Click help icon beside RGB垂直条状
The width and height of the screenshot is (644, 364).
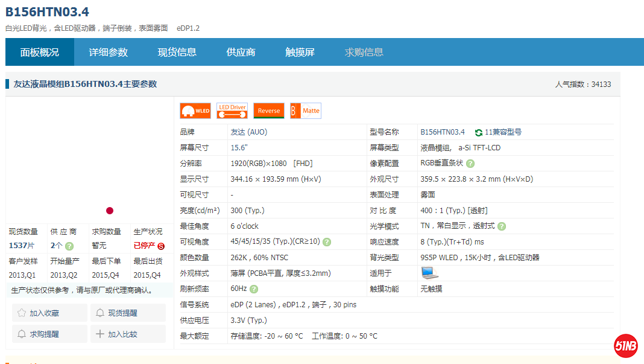coord(470,164)
